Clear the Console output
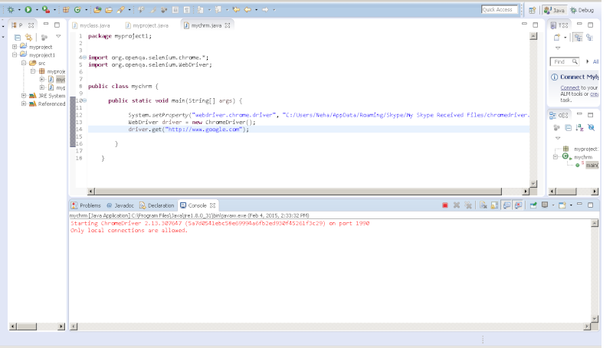The image size is (613, 364). point(484,205)
